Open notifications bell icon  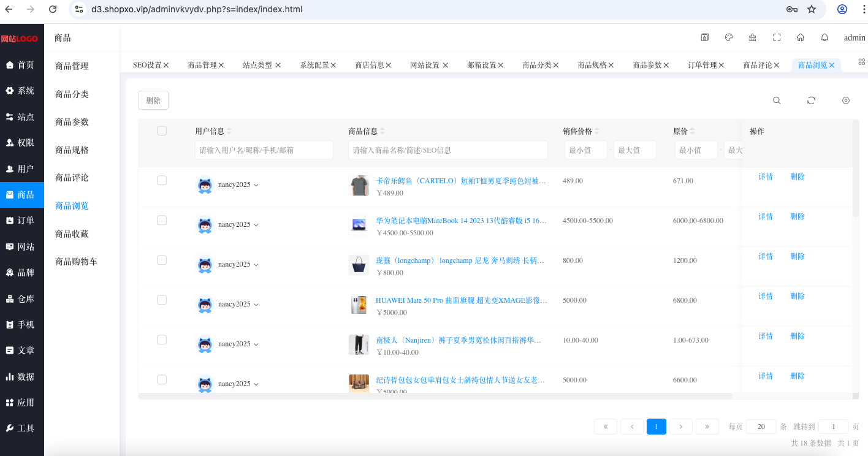click(x=824, y=37)
